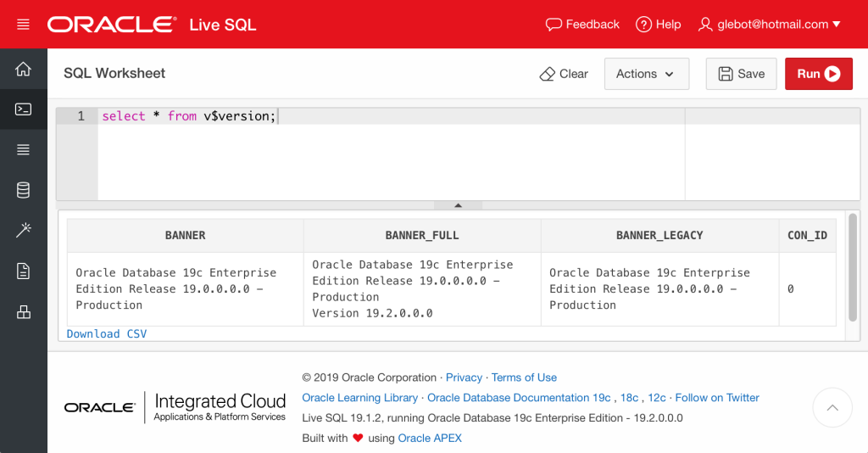The height and width of the screenshot is (453, 868).
Task: Click the Feedback speech bubble
Action: pos(582,25)
